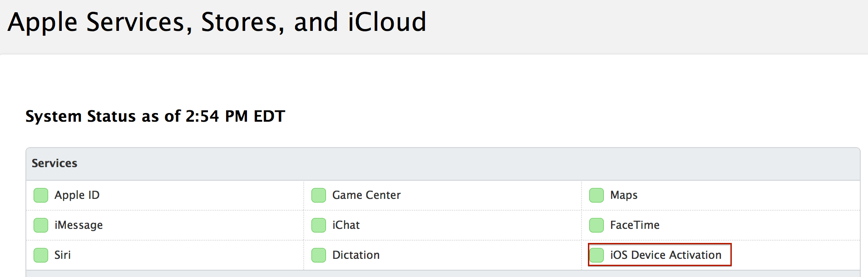This screenshot has height=277, width=868.
Task: Open the iChat service entry
Action: click(346, 225)
